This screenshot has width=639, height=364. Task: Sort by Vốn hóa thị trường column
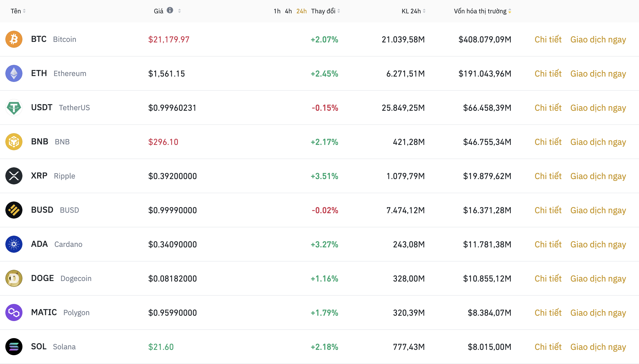[482, 11]
